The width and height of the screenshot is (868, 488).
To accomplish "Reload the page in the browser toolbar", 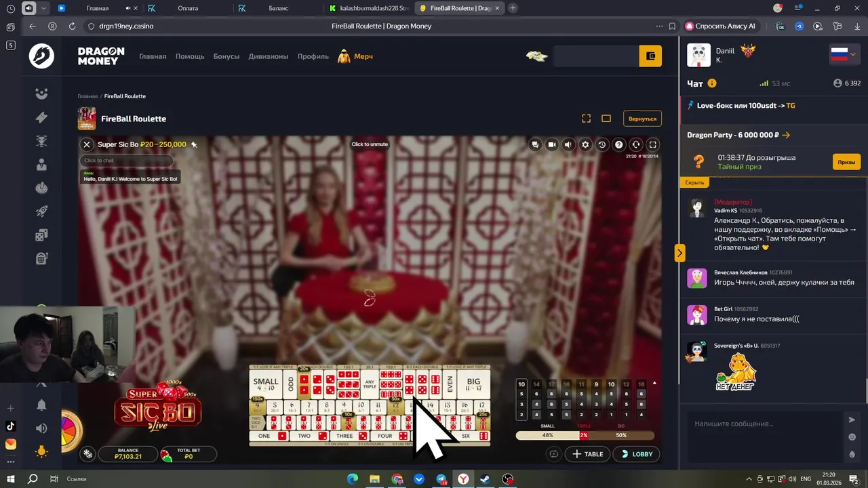I will tap(72, 26).
